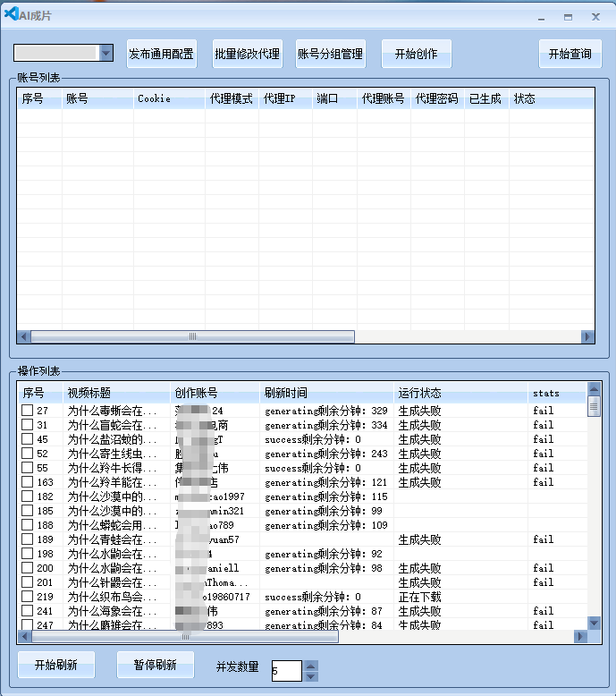The image size is (616, 696).
Task: Maximize the AI成片 window
Action: tap(568, 17)
